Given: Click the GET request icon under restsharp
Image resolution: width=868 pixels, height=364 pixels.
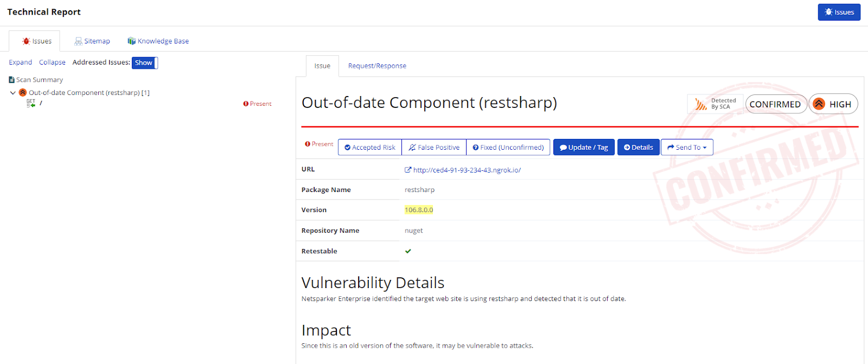Looking at the screenshot, I should tap(31, 103).
